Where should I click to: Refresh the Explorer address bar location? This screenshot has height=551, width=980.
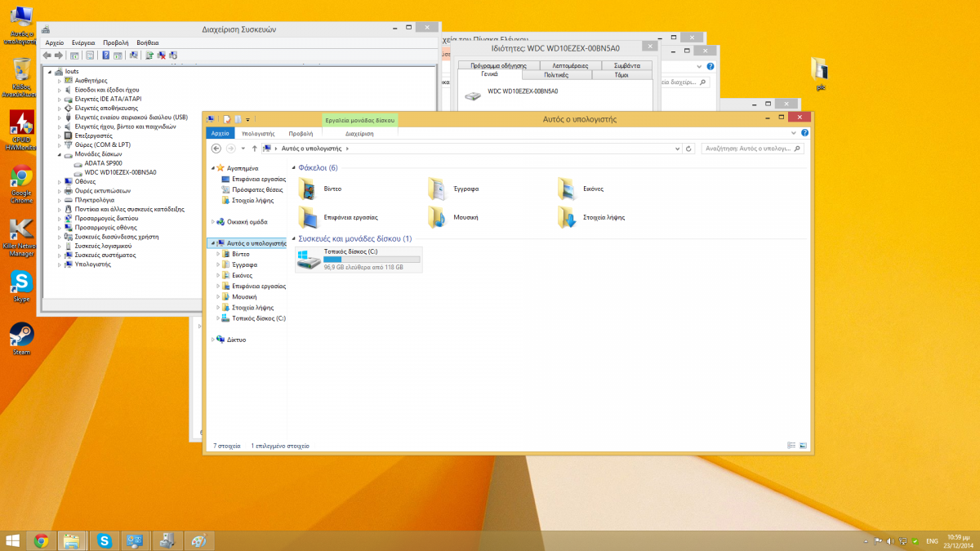(x=689, y=149)
